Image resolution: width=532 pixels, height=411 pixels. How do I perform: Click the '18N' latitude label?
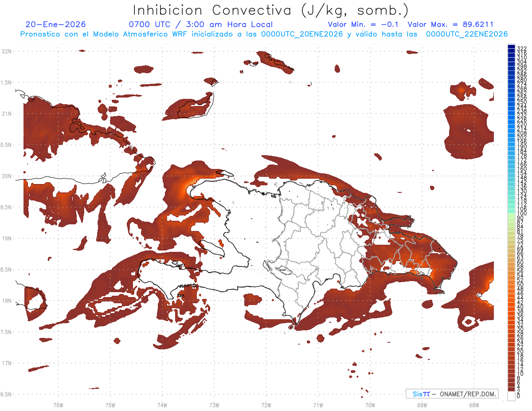pyautogui.click(x=7, y=301)
